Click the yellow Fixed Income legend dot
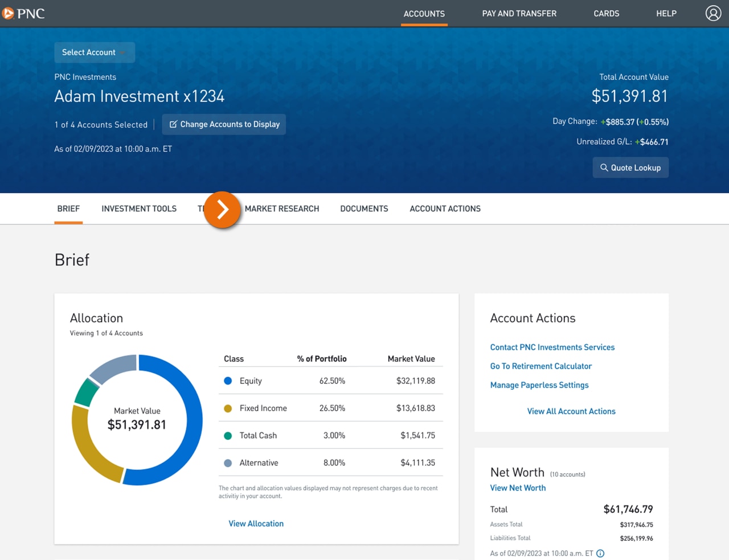The height and width of the screenshot is (560, 729). [227, 408]
